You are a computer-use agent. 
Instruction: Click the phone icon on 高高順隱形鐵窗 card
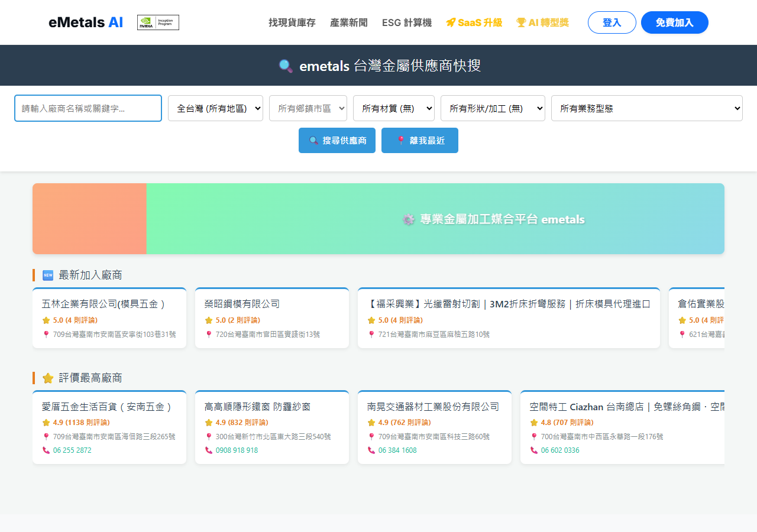pos(209,450)
